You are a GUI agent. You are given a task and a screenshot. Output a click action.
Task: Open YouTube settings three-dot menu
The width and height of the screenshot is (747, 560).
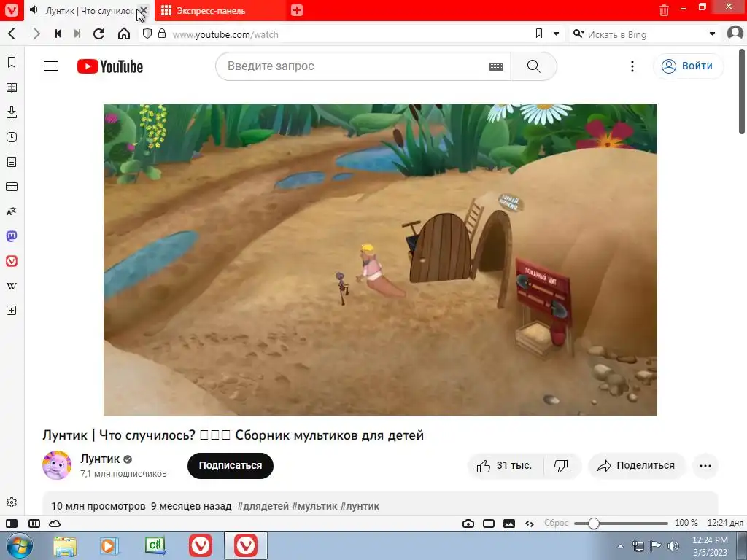(632, 66)
